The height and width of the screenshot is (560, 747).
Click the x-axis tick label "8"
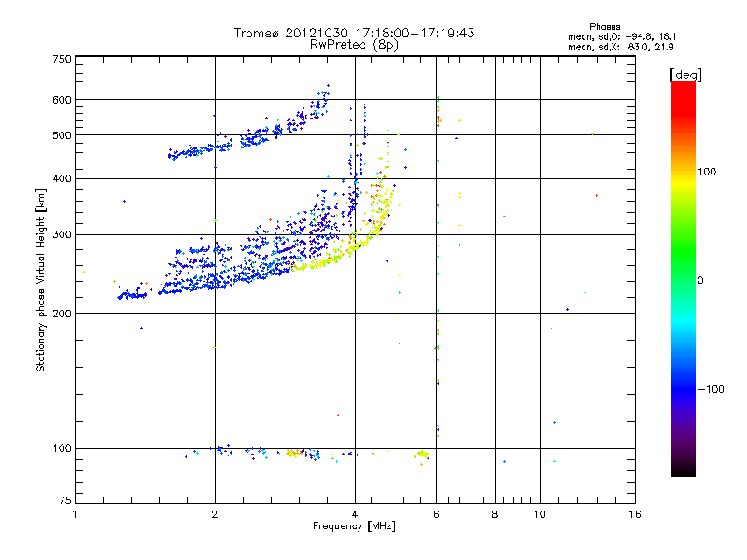(495, 514)
